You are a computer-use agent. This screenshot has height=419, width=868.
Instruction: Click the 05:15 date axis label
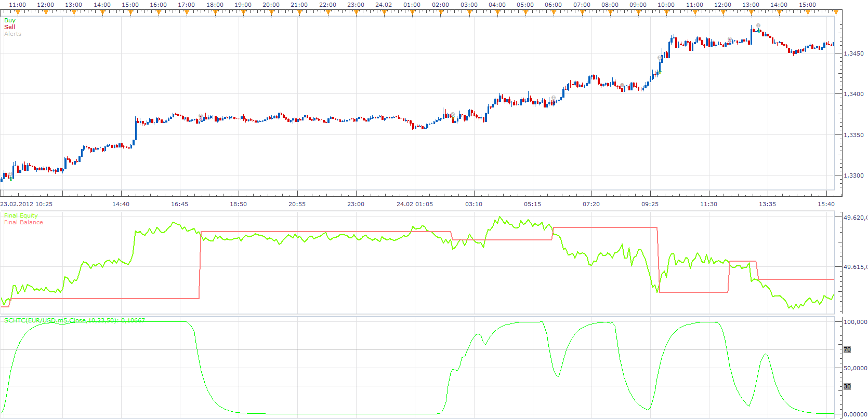pyautogui.click(x=532, y=204)
